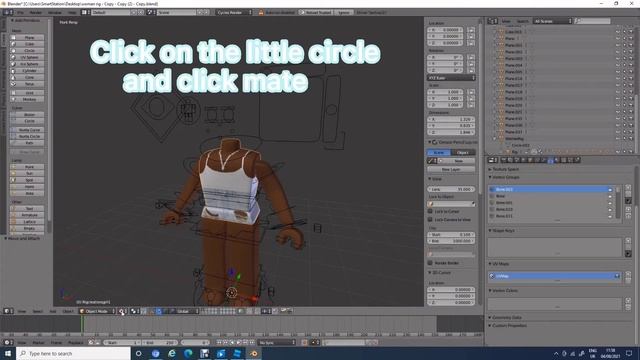The width and height of the screenshot is (640, 360).
Task: Click the Lens focal length field
Action: (x=451, y=189)
